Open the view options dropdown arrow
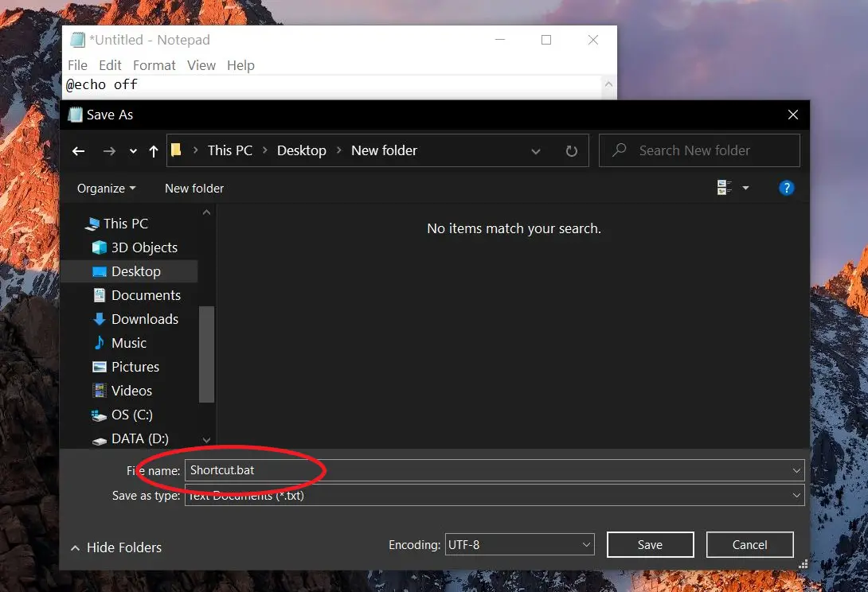This screenshot has height=592, width=868. (745, 188)
